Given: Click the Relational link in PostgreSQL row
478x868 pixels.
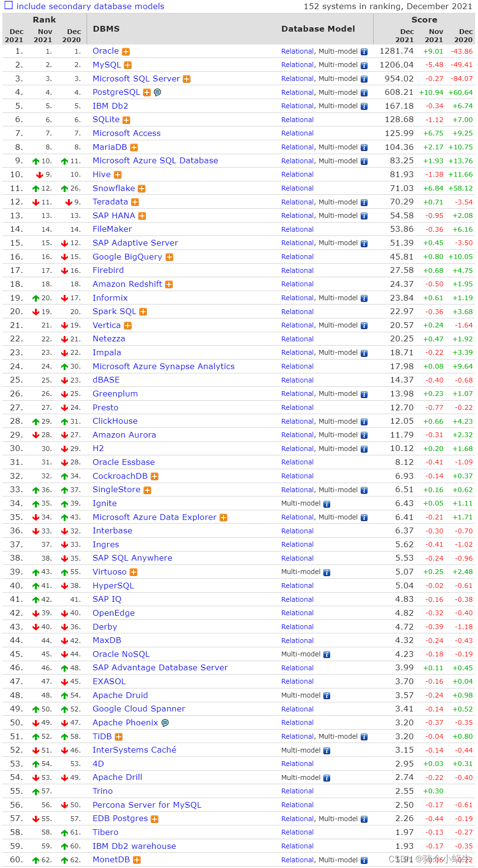Looking at the screenshot, I should [298, 92].
